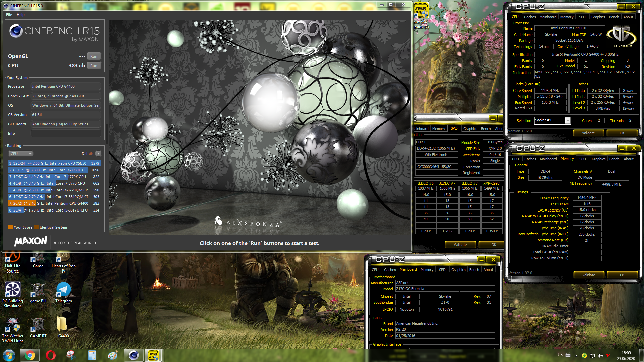The height and width of the screenshot is (362, 644).
Task: Open Socket #1 selection dropdown in CPU-Z
Action: [552, 120]
